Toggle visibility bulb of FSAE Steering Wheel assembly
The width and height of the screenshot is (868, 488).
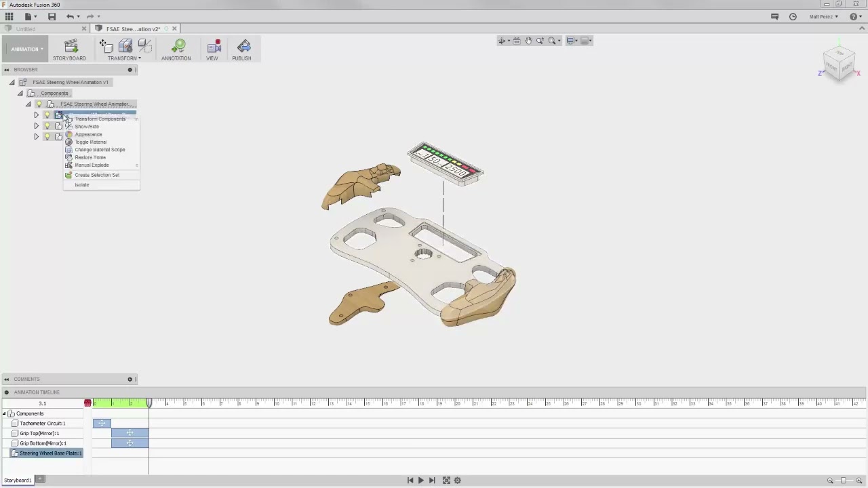click(x=39, y=104)
